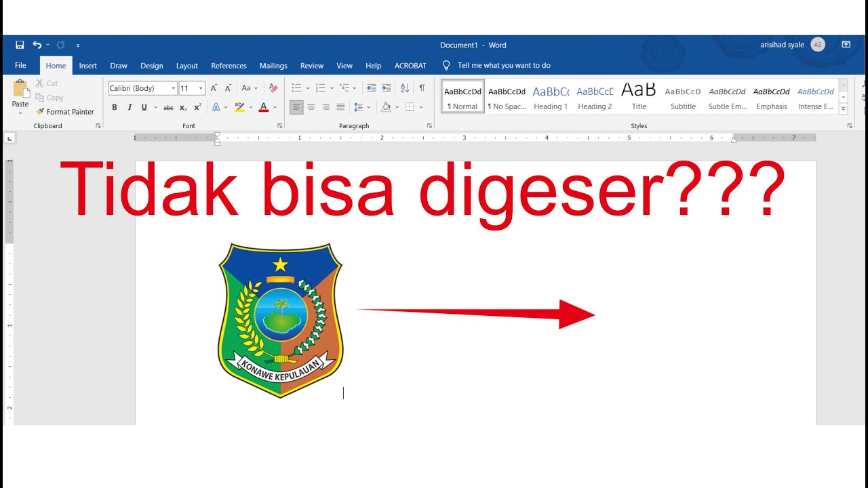The image size is (868, 488).
Task: Open the font size dropdown
Action: pos(201,88)
